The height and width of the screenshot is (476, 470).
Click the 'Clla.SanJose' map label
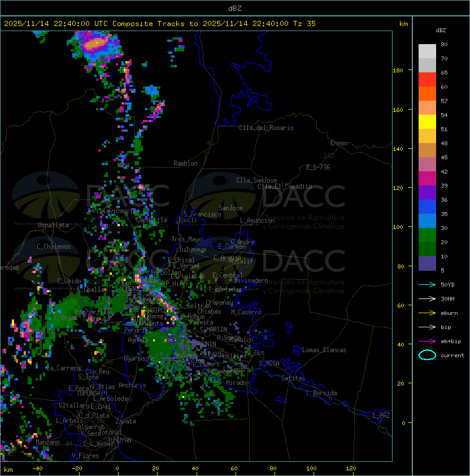point(256,180)
